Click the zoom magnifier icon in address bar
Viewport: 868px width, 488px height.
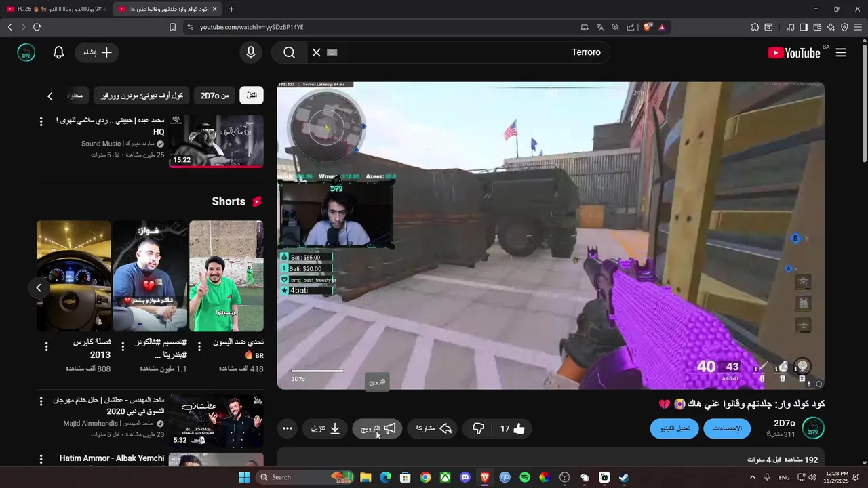pos(615,27)
